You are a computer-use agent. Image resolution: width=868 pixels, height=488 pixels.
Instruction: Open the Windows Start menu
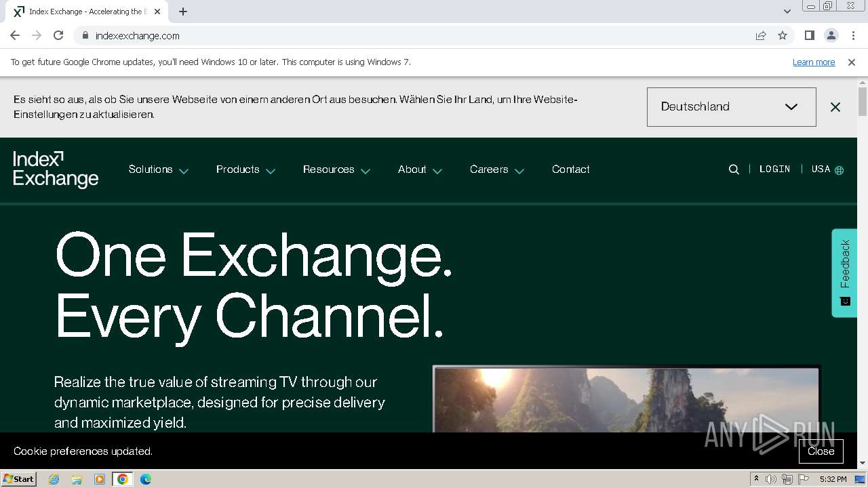click(19, 479)
